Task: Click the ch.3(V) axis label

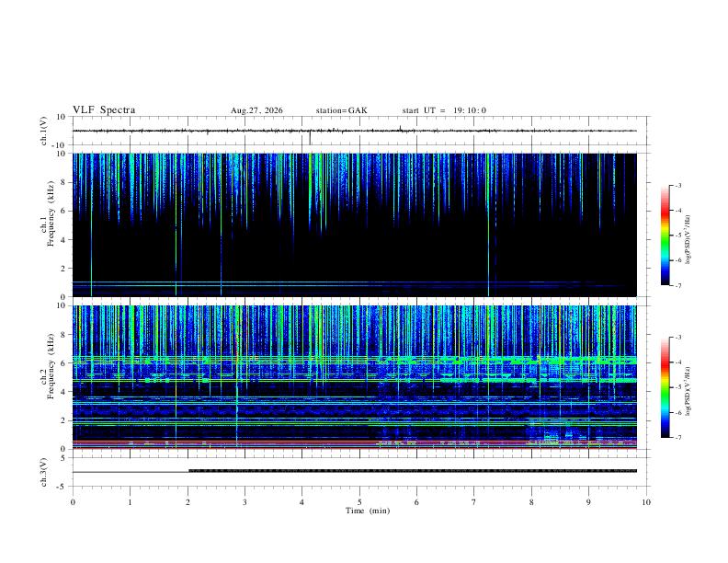Action: [43, 473]
